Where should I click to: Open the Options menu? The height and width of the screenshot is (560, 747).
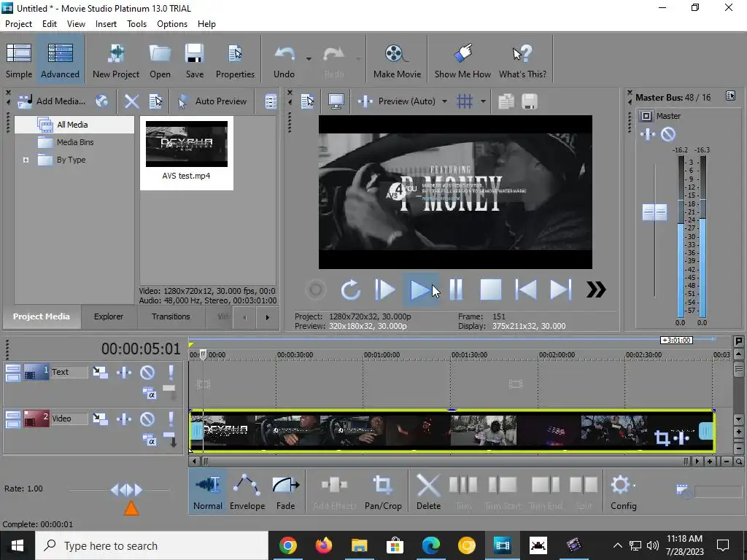(172, 24)
